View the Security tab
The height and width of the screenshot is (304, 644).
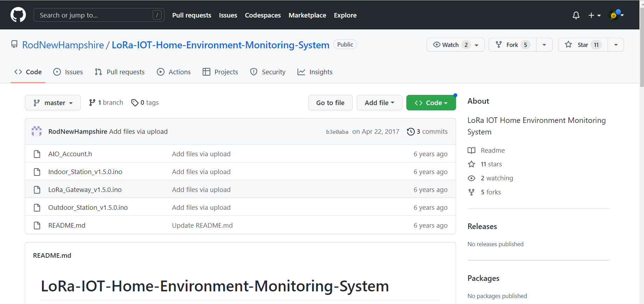[268, 72]
